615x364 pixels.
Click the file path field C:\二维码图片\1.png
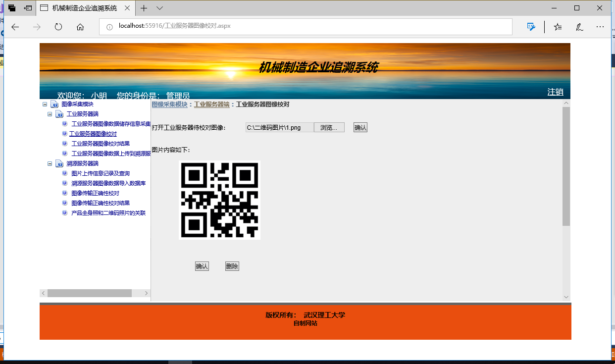(280, 128)
